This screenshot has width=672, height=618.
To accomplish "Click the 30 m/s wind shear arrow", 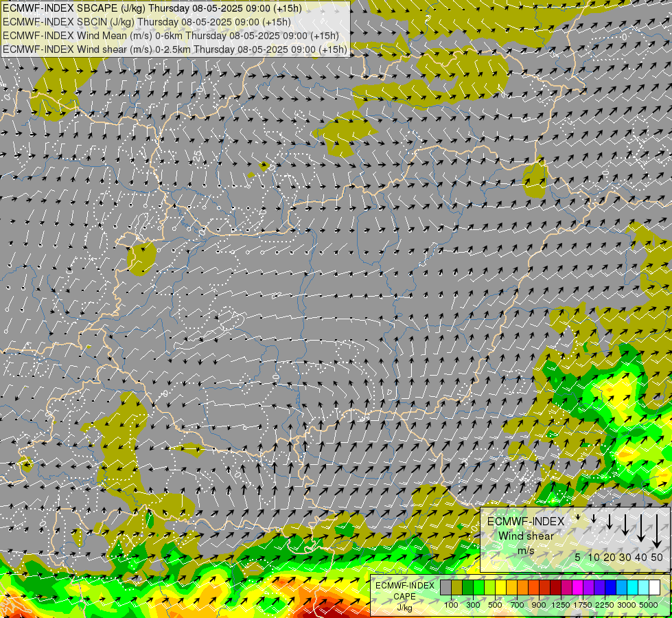I will pyautogui.click(x=625, y=525).
